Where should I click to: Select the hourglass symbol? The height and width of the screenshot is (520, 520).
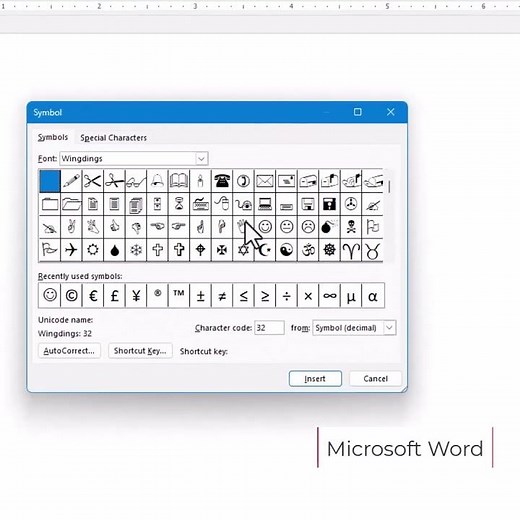tap(179, 204)
